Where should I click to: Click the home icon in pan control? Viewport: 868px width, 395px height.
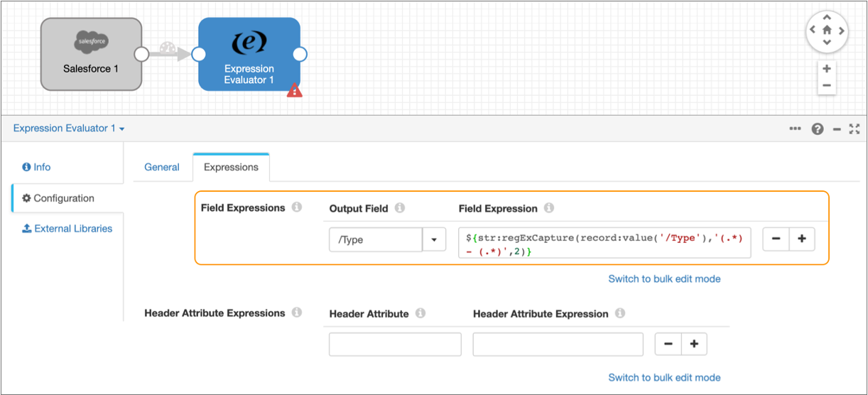point(827,31)
